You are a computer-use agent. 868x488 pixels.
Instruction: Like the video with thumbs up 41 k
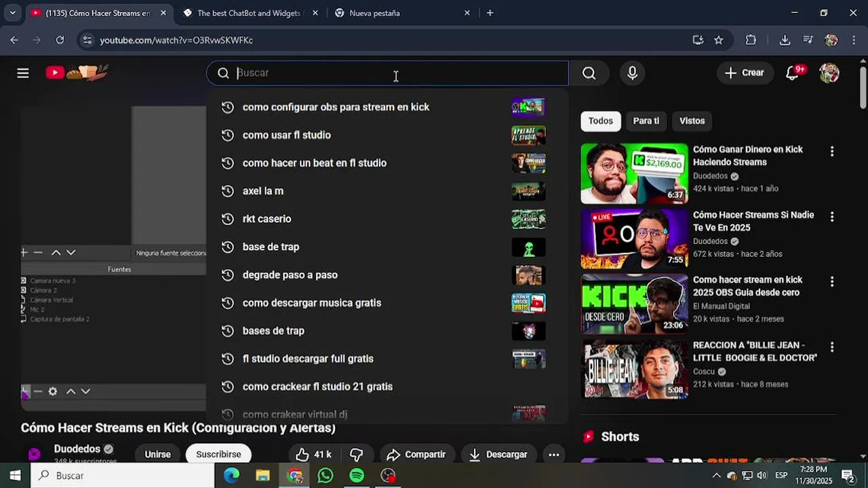(x=313, y=454)
